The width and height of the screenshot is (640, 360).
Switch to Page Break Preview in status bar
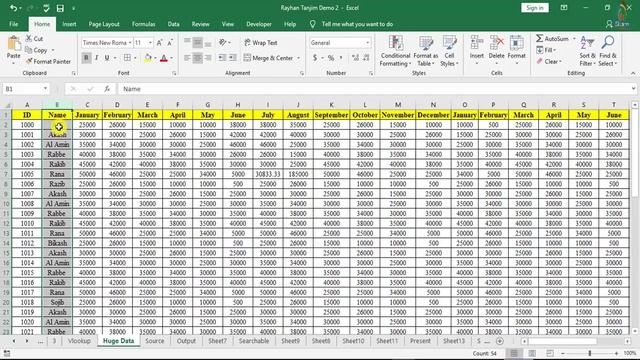[x=550, y=353]
